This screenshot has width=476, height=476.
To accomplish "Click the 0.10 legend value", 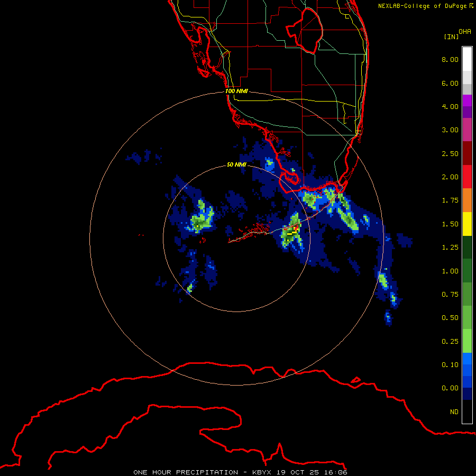I will pos(450,365).
